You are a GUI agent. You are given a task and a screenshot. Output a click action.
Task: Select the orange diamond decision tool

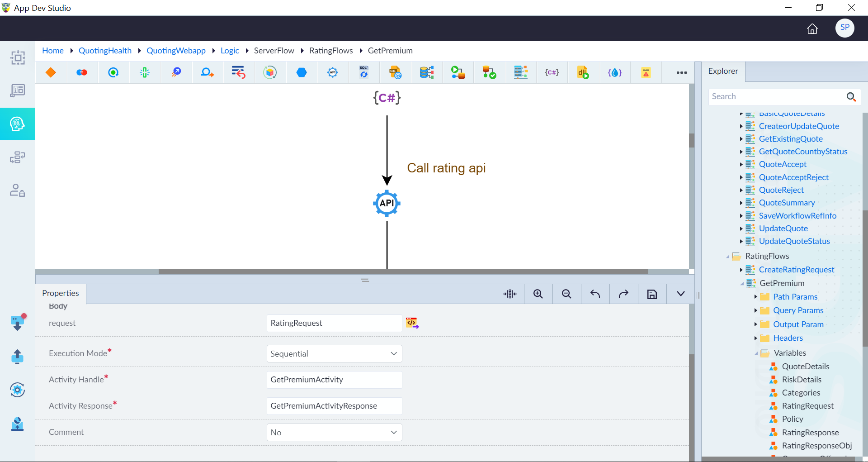[x=51, y=72]
